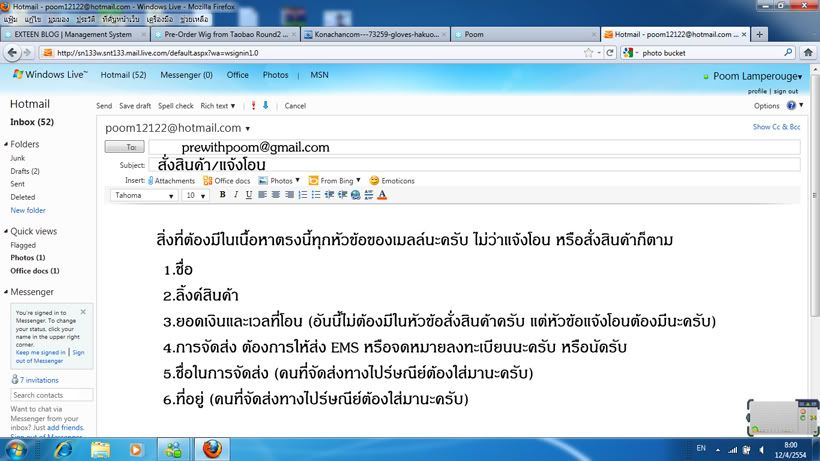Insert a numbered list

303,195
